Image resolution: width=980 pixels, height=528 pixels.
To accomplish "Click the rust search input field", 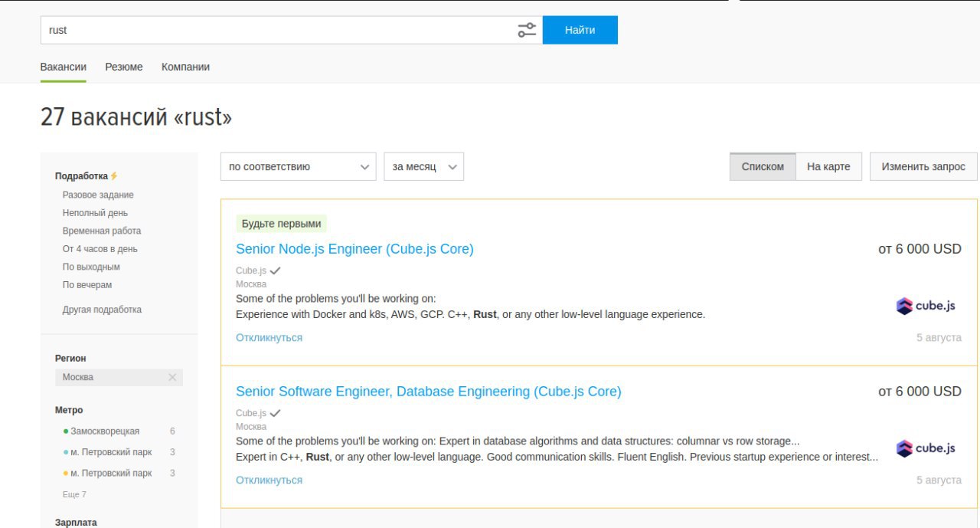I will click(x=276, y=30).
